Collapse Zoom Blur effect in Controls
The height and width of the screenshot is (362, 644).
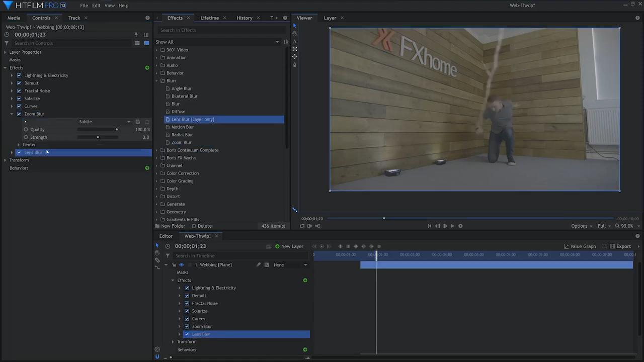click(x=12, y=114)
